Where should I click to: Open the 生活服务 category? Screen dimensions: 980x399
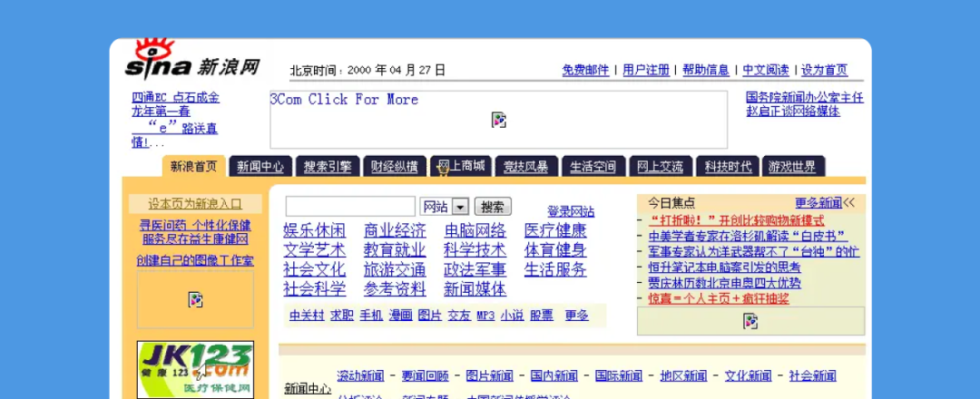555,269
